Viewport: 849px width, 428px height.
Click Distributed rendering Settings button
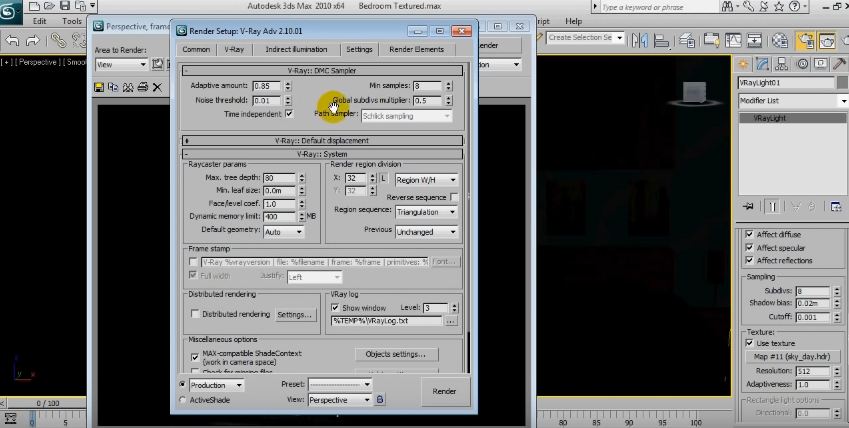(x=295, y=314)
